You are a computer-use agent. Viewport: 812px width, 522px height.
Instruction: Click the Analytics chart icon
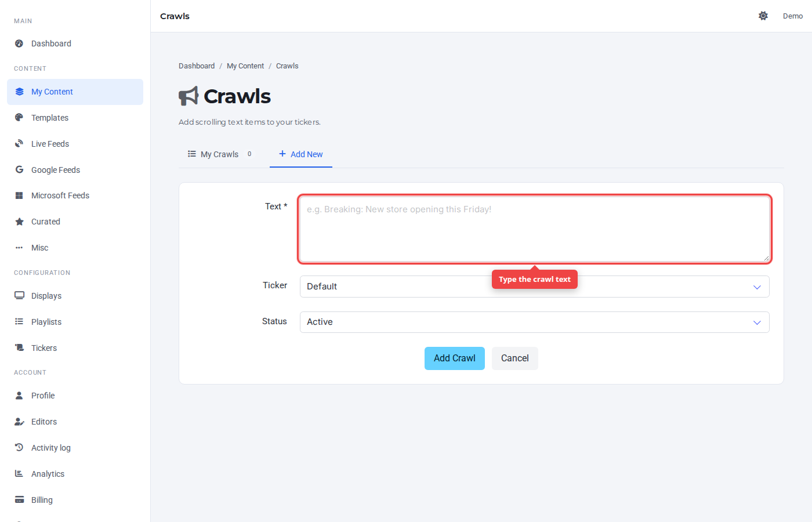tap(19, 473)
